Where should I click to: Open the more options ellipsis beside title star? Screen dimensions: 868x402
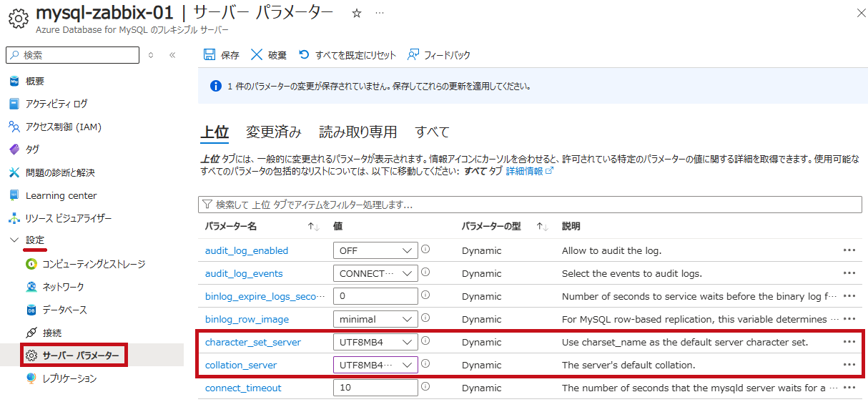point(379,14)
